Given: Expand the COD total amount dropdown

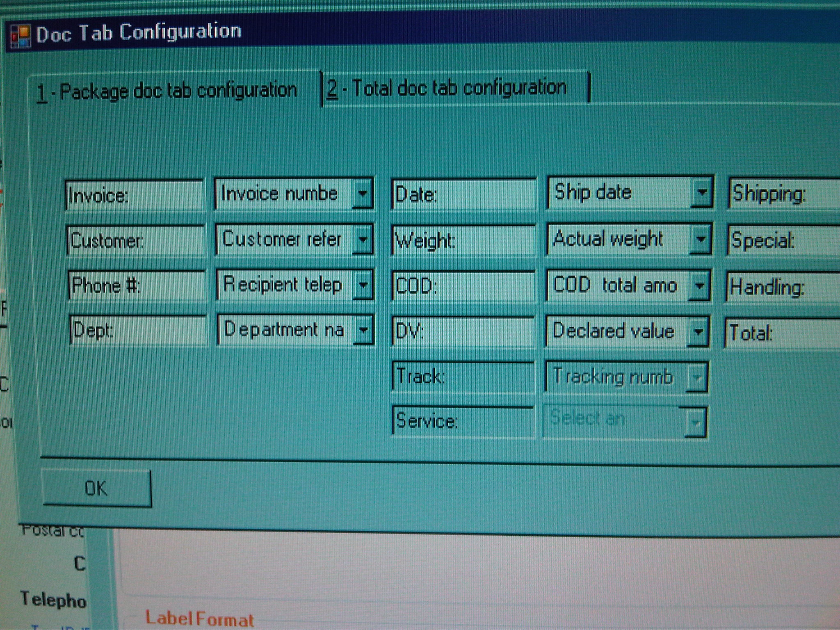Looking at the screenshot, I should tap(699, 285).
